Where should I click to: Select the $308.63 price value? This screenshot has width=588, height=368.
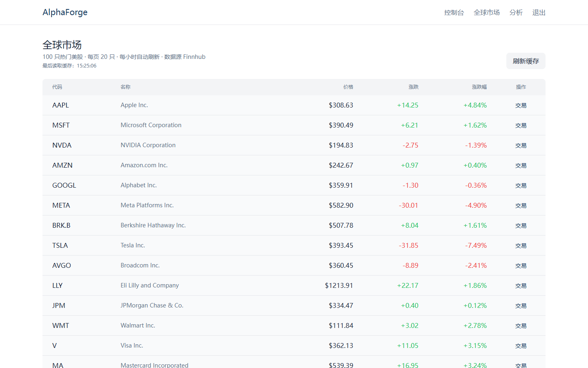coord(341,105)
